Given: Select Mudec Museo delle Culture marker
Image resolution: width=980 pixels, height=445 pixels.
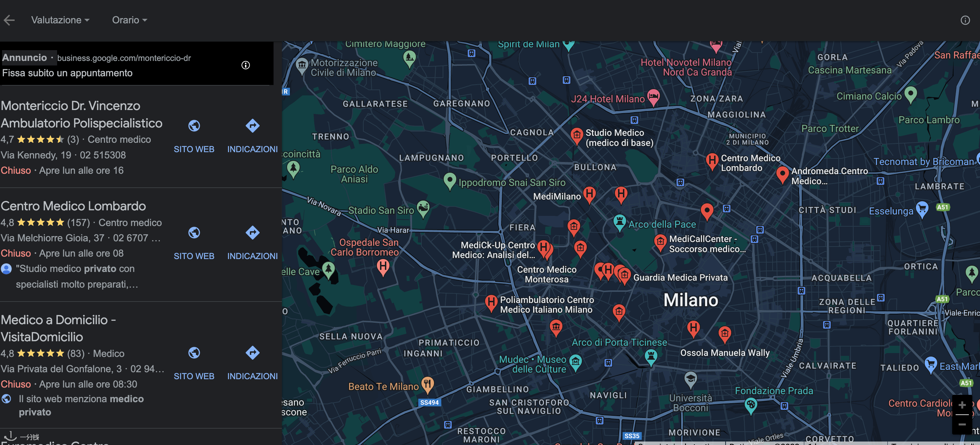Looking at the screenshot, I should click(x=576, y=362).
